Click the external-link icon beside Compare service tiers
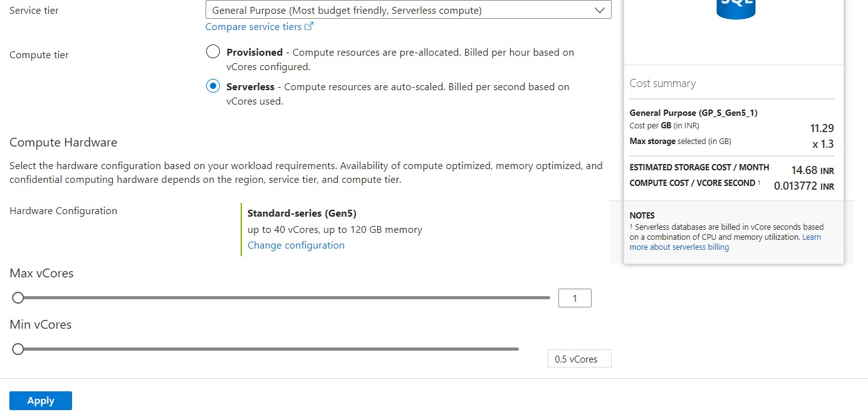Screen dimensions: 868x417 pyautogui.click(x=308, y=26)
